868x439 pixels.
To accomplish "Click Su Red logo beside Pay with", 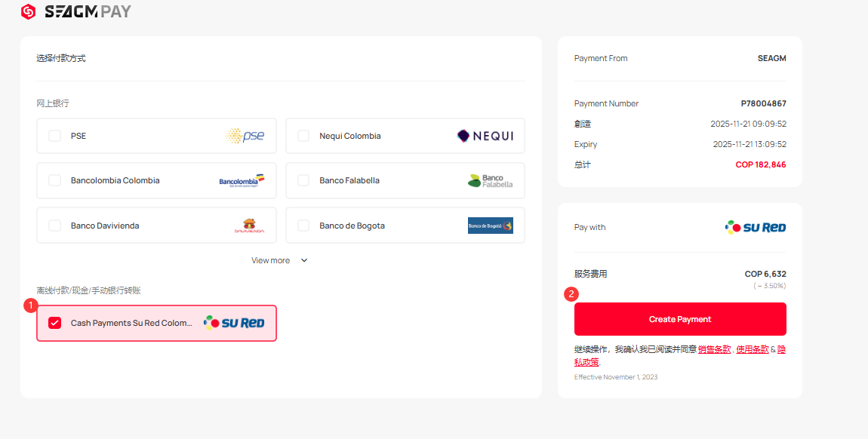I will click(x=756, y=227).
